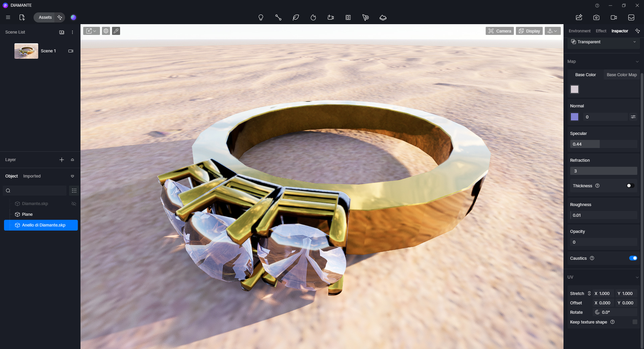This screenshot has height=349, width=644.
Task: Click the AI sparkle icon beside Assets
Action: (60, 17)
